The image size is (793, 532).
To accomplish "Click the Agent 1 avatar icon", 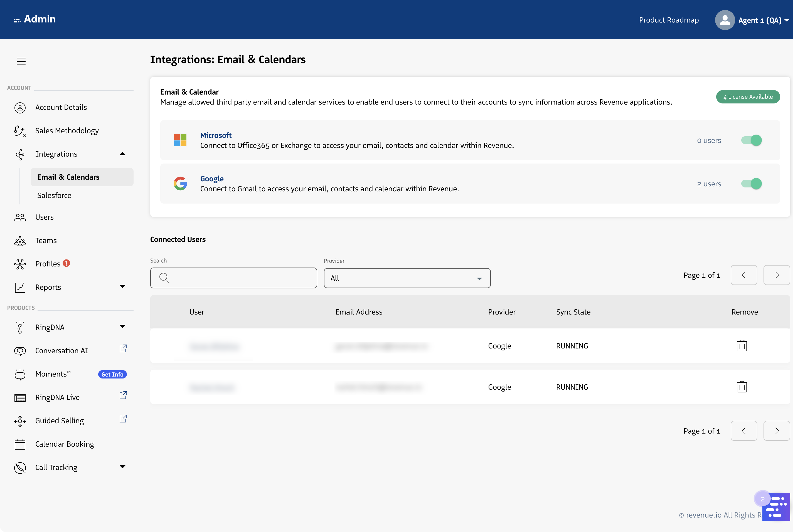I will (x=725, y=20).
